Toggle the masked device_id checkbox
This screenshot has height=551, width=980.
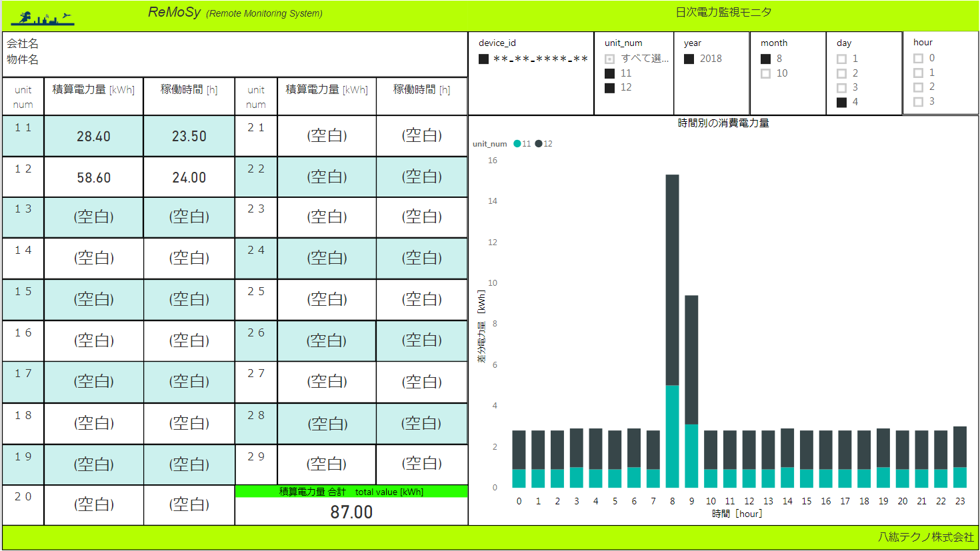[x=483, y=59]
